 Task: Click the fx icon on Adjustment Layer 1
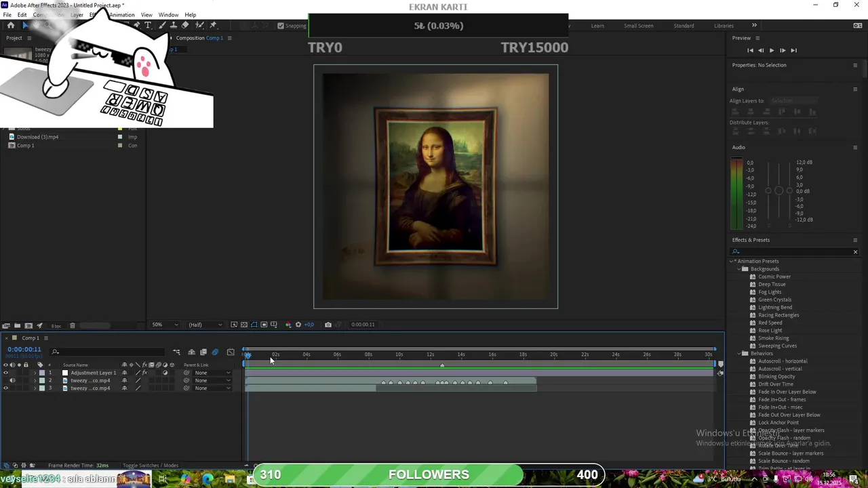click(x=144, y=373)
